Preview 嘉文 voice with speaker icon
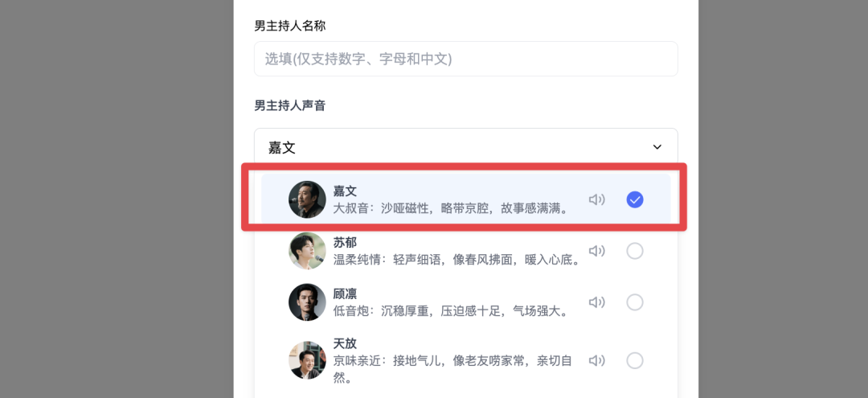 (596, 199)
